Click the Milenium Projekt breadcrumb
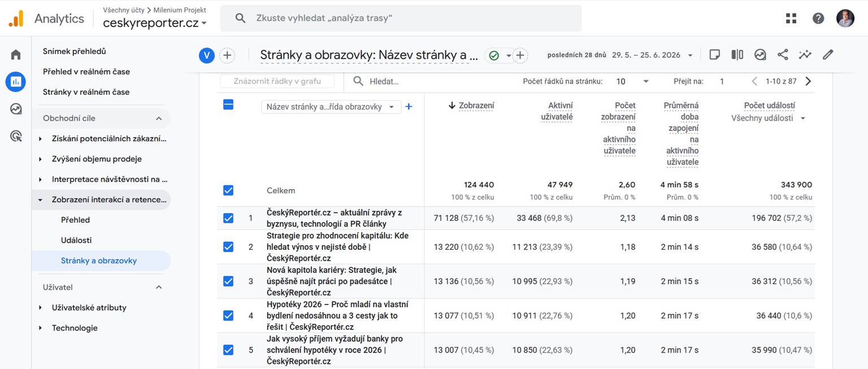The image size is (868, 369). (x=179, y=10)
